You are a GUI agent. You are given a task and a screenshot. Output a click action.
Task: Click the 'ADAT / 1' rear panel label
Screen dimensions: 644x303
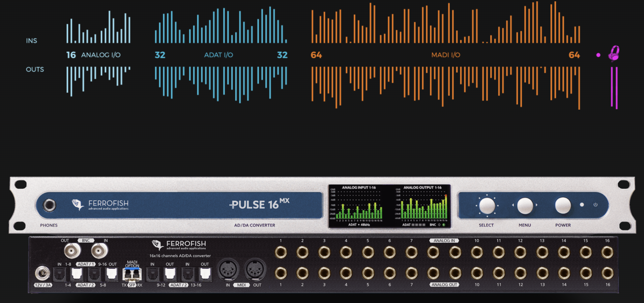(x=86, y=264)
